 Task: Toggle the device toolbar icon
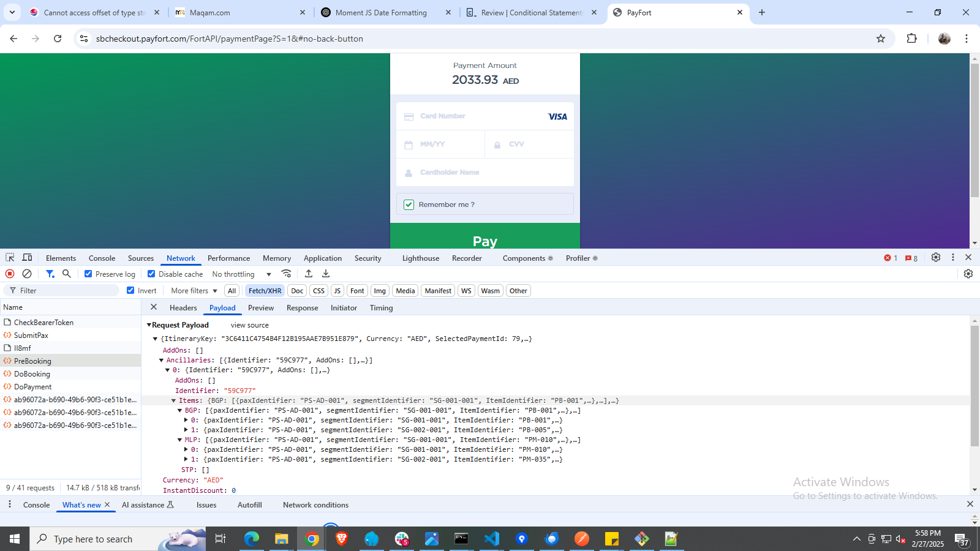point(27,258)
